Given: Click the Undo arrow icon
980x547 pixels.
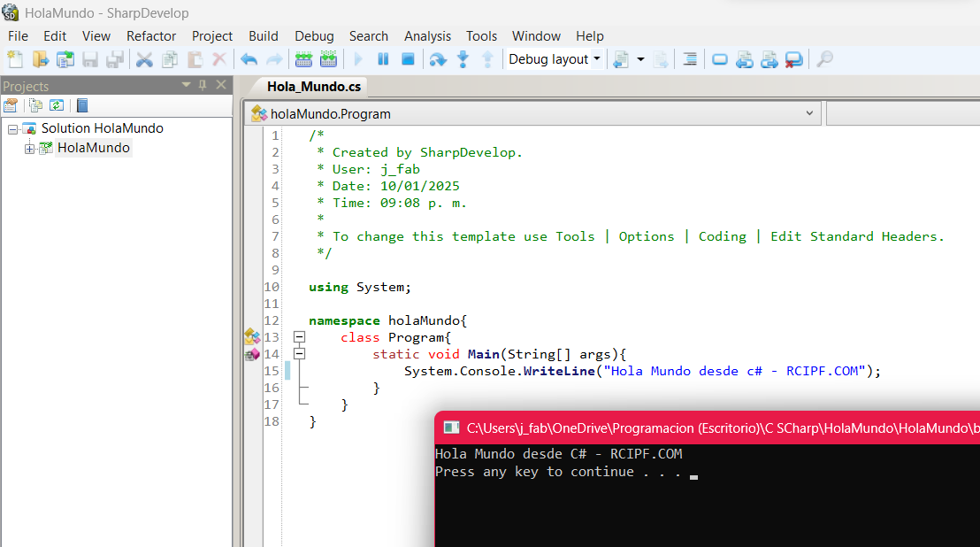Looking at the screenshot, I should 249,59.
